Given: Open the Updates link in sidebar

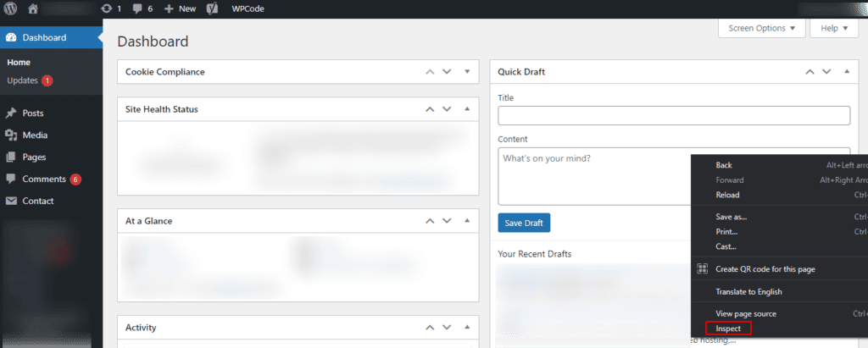Looking at the screenshot, I should coord(22,80).
